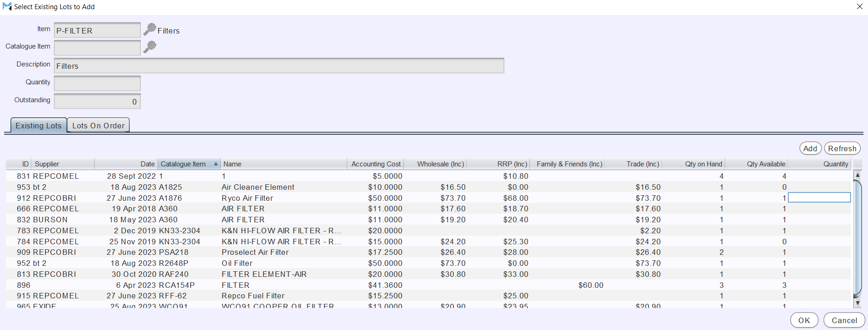This screenshot has width=868, height=330.
Task: Sort by the Date column header
Action: (x=126, y=164)
